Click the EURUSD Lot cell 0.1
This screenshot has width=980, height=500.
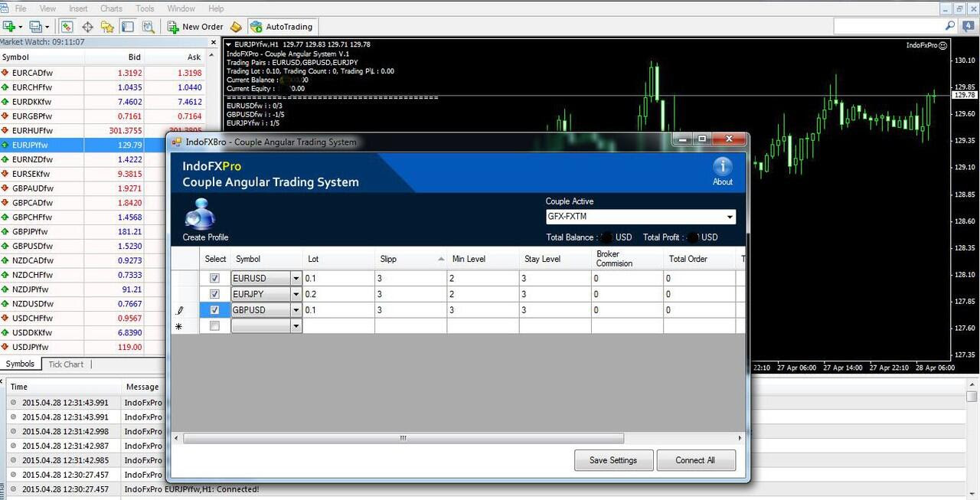338,279
